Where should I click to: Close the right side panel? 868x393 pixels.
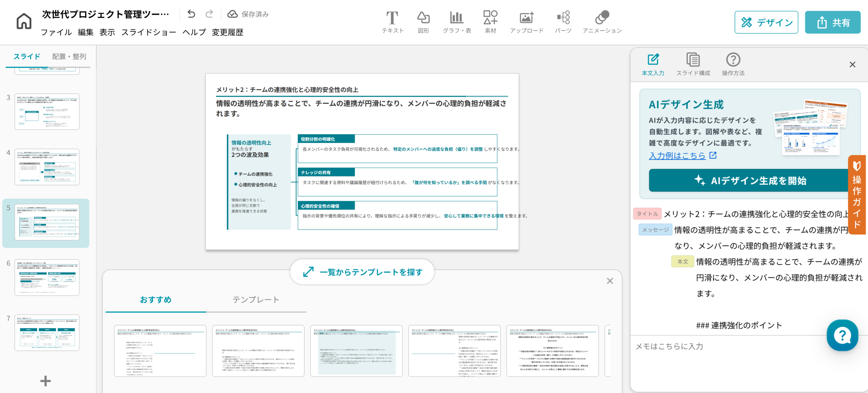coord(852,64)
